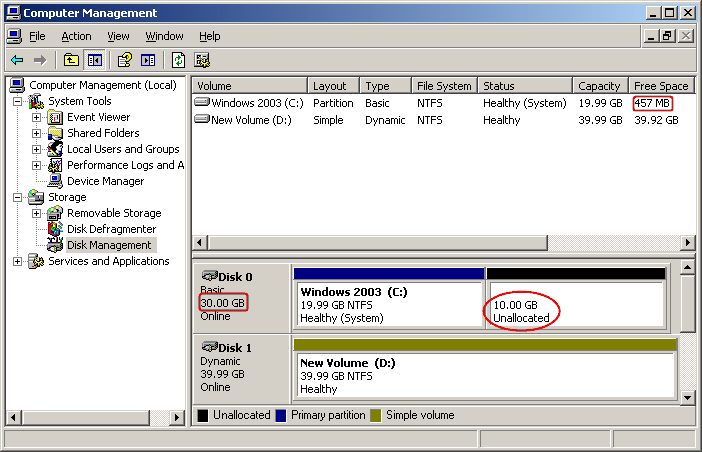Click the Local Users and Groups icon
The height and width of the screenshot is (452, 702).
click(x=55, y=149)
